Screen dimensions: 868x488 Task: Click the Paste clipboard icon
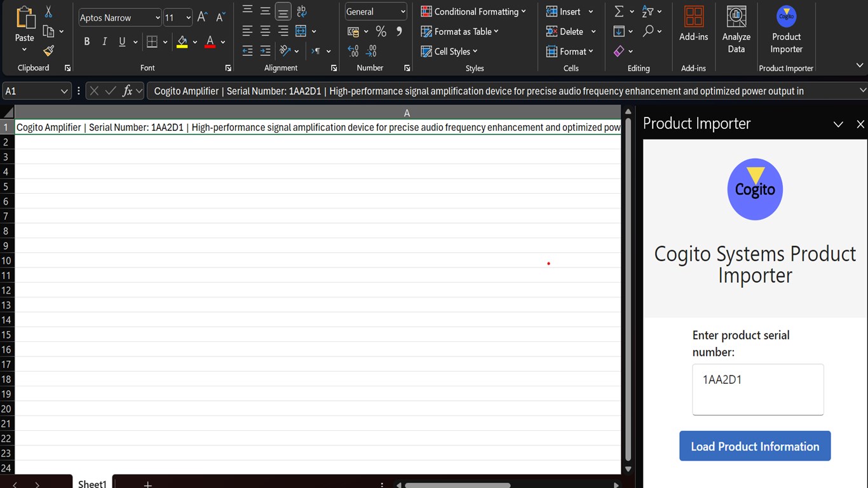(x=25, y=18)
